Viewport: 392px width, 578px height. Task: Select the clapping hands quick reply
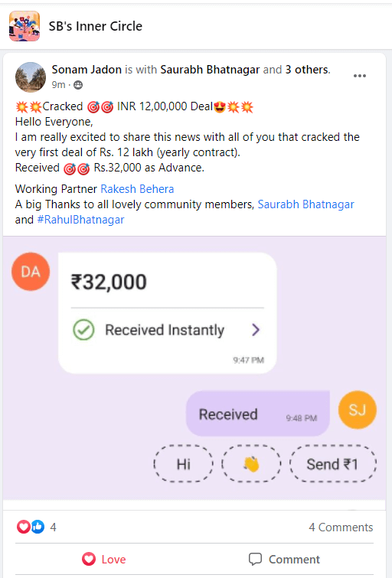[x=251, y=464]
